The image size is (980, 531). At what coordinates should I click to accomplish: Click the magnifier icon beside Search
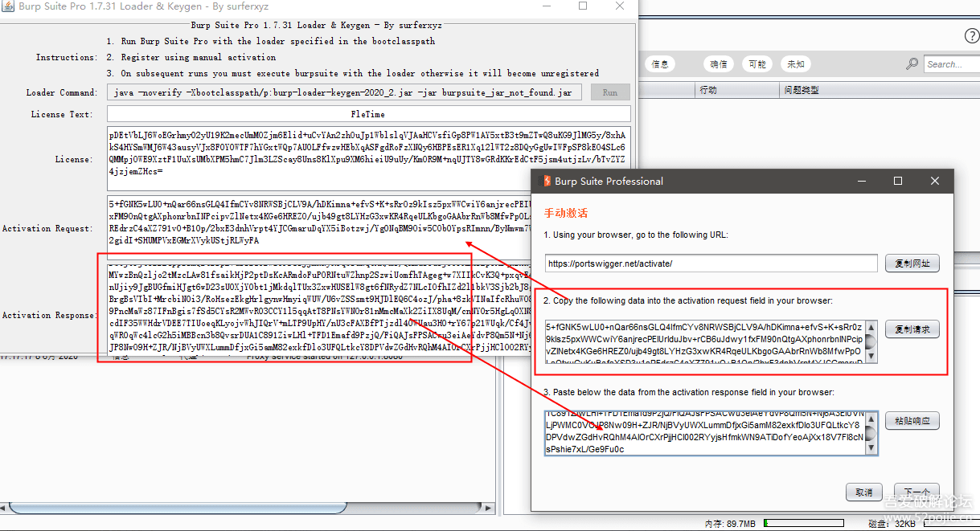[912, 63]
